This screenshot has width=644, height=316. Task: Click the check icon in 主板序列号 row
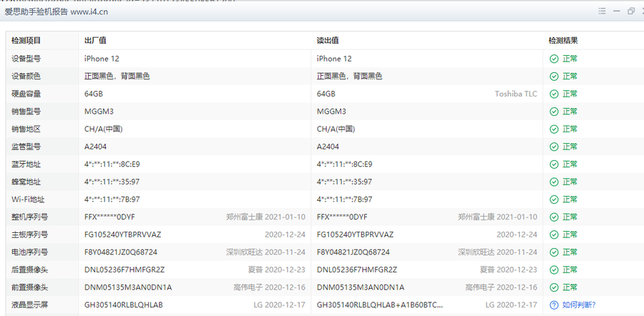tap(554, 234)
